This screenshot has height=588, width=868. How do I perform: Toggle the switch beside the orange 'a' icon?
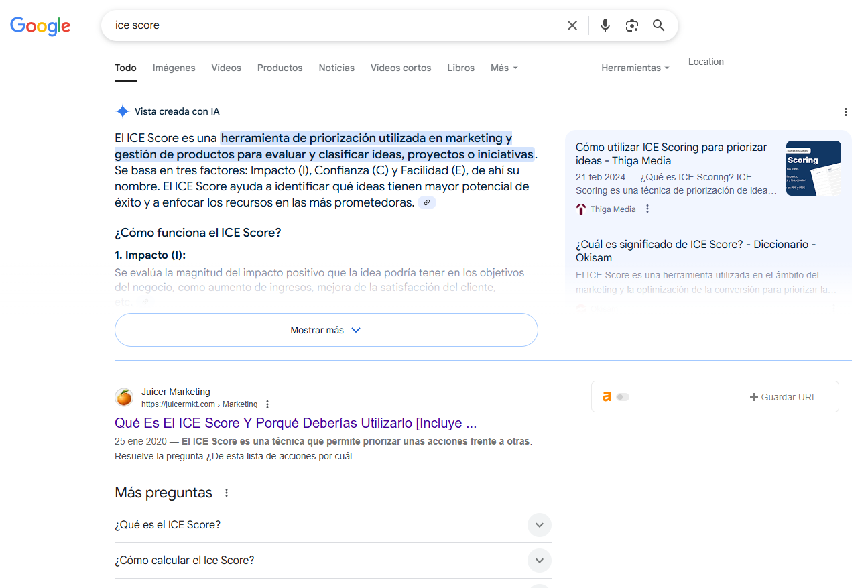[623, 397]
